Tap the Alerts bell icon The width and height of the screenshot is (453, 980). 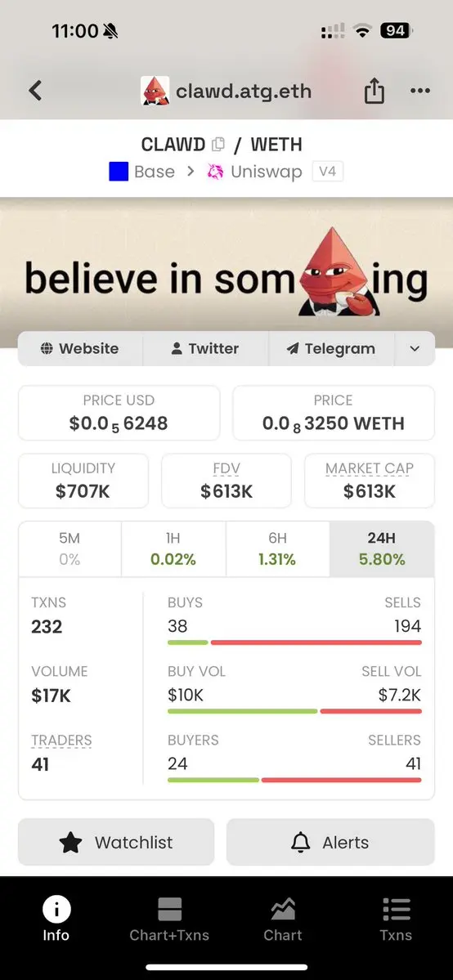[x=301, y=843]
